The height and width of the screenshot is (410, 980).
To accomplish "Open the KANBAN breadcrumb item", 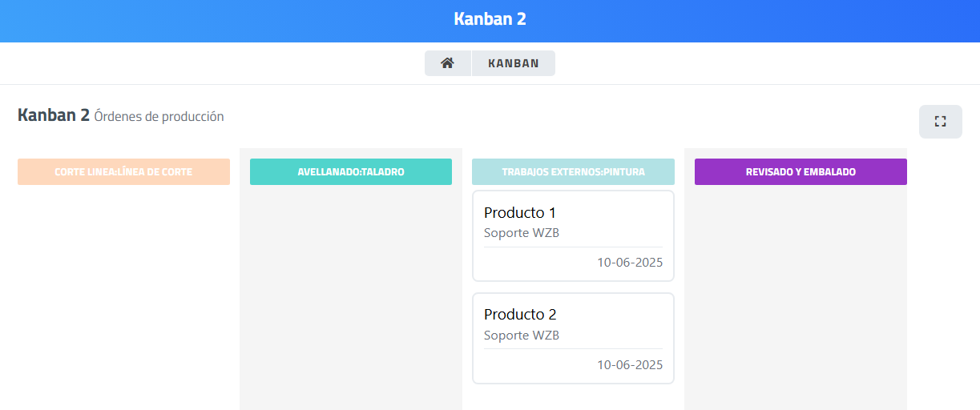I will pos(513,63).
